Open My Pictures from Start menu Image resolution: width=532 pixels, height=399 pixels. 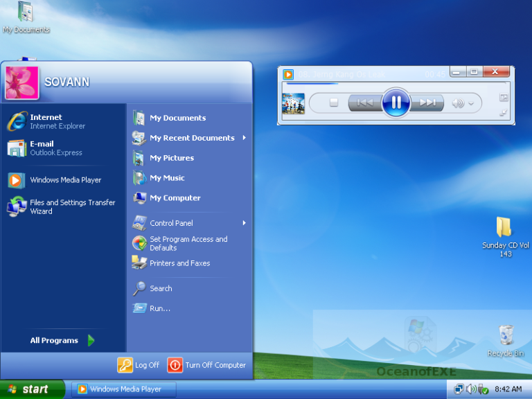click(x=172, y=158)
